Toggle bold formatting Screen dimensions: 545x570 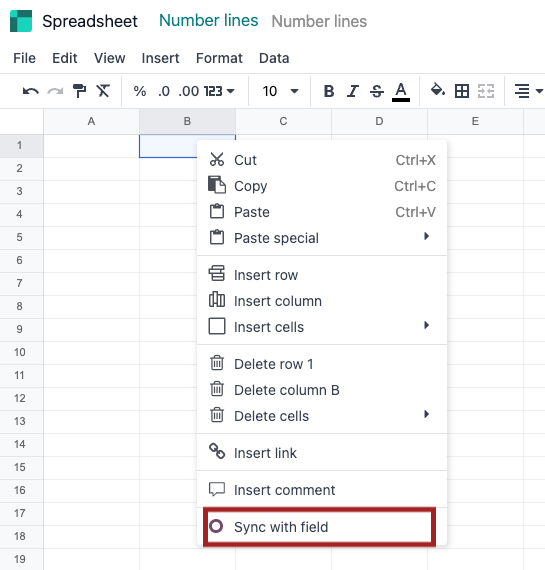coord(329,91)
